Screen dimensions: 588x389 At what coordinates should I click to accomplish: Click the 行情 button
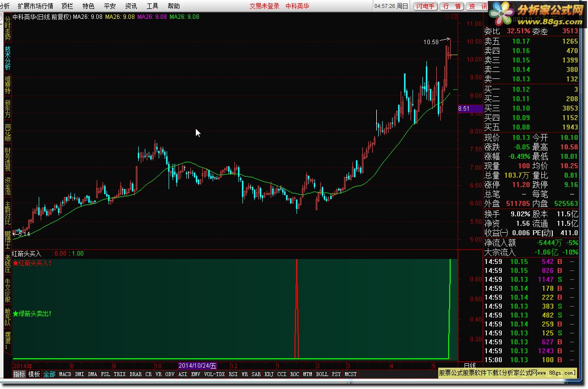pyautogui.click(x=452, y=6)
